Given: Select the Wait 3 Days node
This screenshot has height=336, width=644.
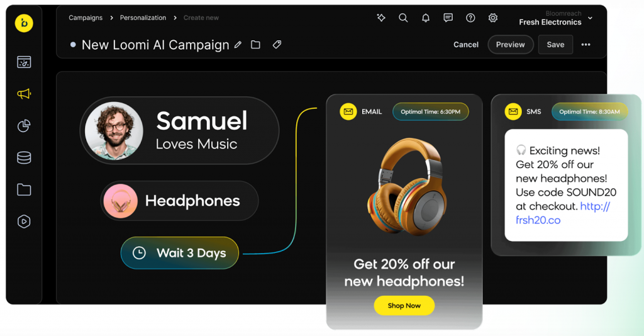Looking at the screenshot, I should 179,253.
